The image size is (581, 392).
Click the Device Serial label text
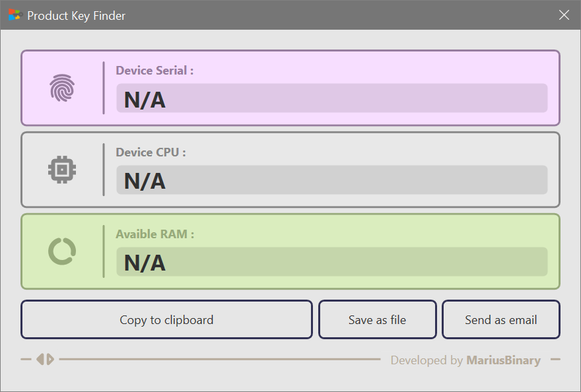click(154, 71)
